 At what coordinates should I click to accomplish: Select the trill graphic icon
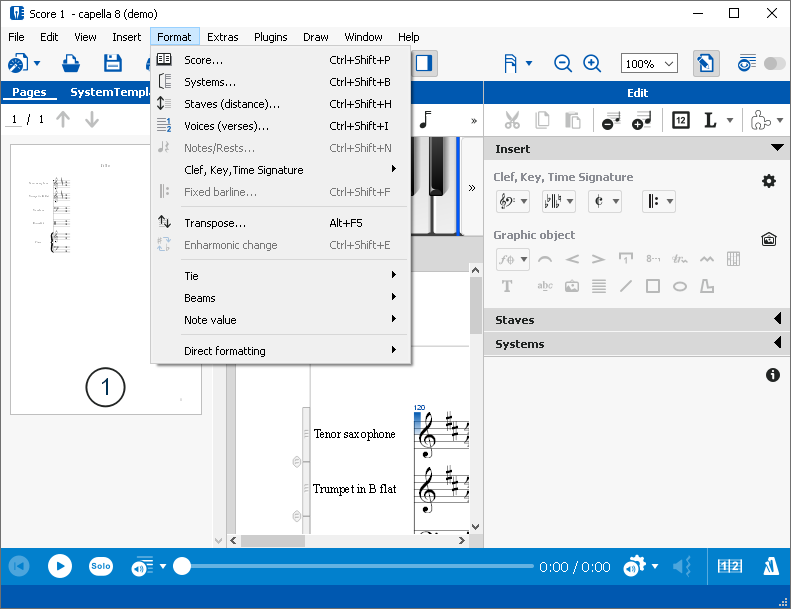680,259
